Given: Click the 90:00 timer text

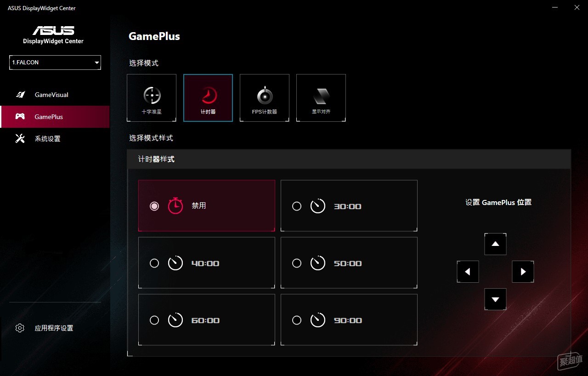Looking at the screenshot, I should point(348,320).
